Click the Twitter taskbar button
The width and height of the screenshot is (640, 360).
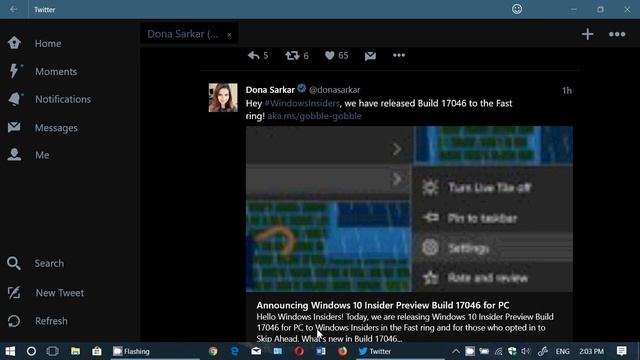pos(399,351)
